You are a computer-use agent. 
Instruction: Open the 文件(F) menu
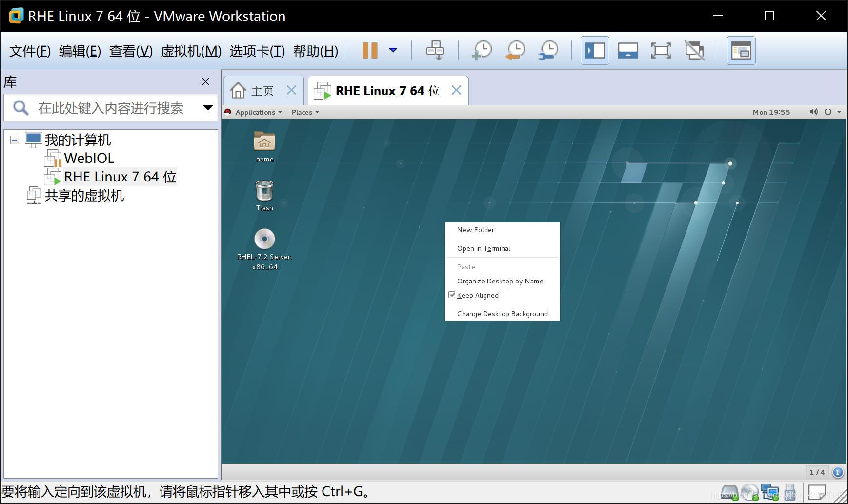pos(30,51)
